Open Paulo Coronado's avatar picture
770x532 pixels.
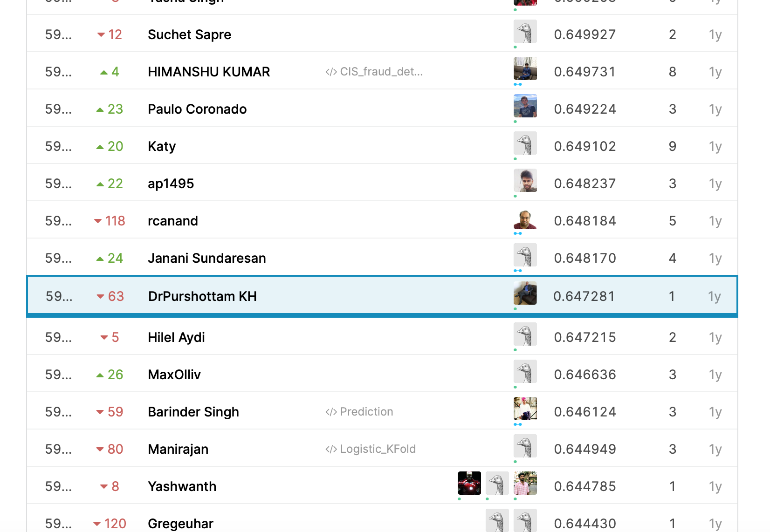tap(525, 106)
